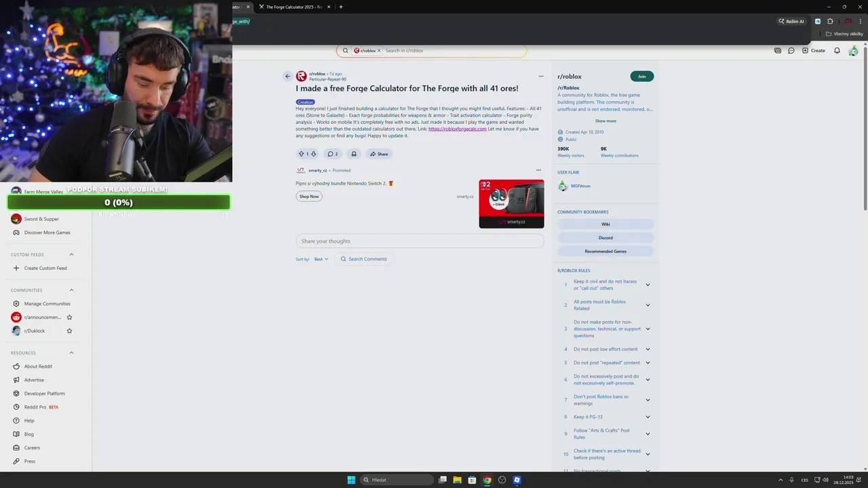This screenshot has width=868, height=488.
Task: Open Help in the sidebar
Action: [29, 421]
